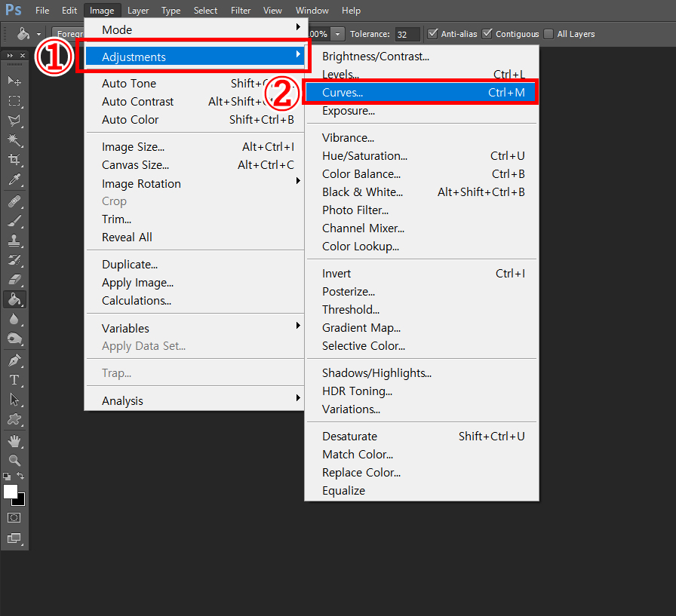Click the Photoshop Ps logo

pyautogui.click(x=14, y=10)
